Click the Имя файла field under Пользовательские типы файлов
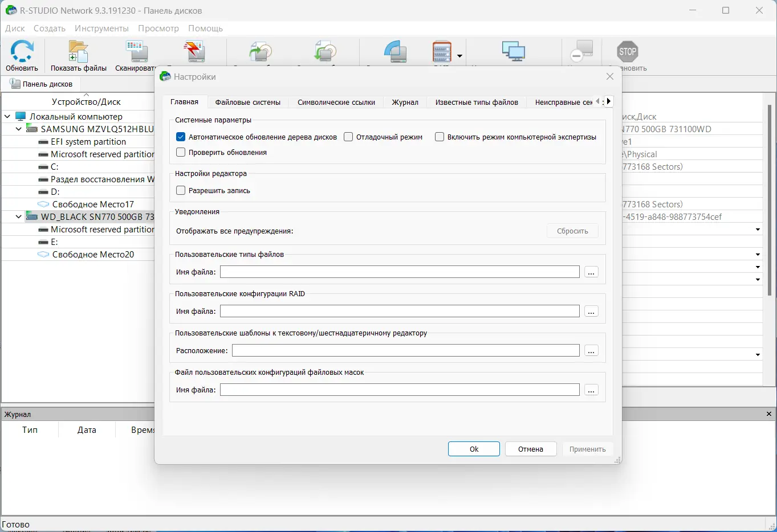The width and height of the screenshot is (777, 532). click(400, 272)
